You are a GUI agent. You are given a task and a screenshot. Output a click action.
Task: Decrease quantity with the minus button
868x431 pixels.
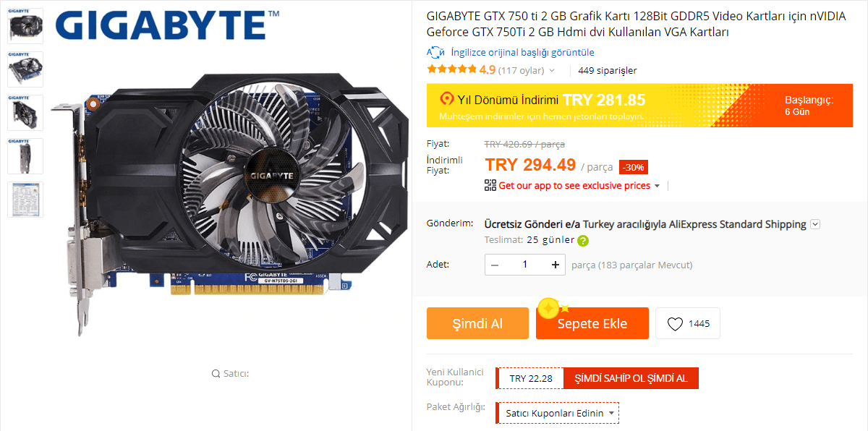pos(495,265)
